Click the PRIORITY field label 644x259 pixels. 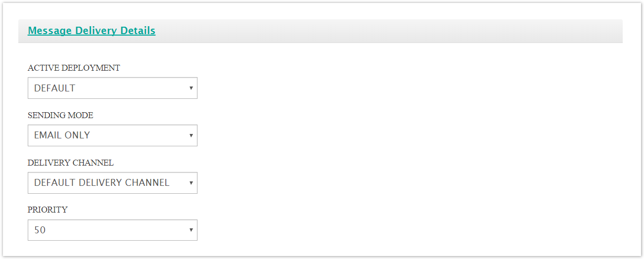click(x=48, y=210)
